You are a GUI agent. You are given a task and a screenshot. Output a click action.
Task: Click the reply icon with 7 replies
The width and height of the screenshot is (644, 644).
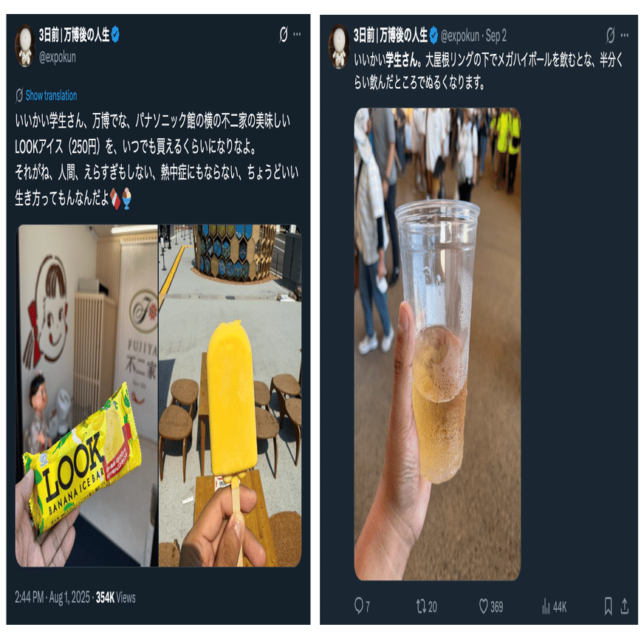362,606
